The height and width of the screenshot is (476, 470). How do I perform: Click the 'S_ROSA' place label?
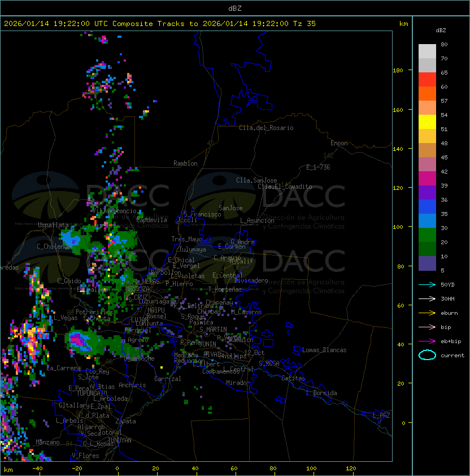tap(269, 364)
